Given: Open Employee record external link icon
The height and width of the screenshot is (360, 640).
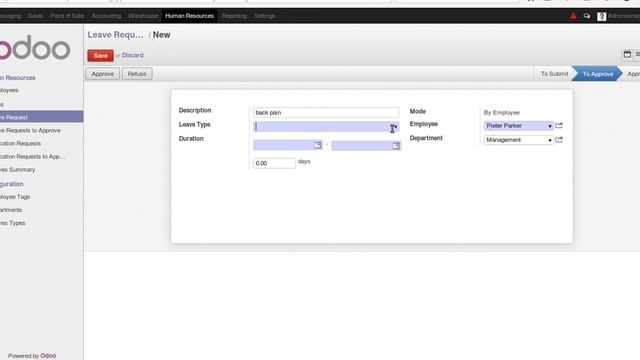Looking at the screenshot, I should (x=559, y=125).
